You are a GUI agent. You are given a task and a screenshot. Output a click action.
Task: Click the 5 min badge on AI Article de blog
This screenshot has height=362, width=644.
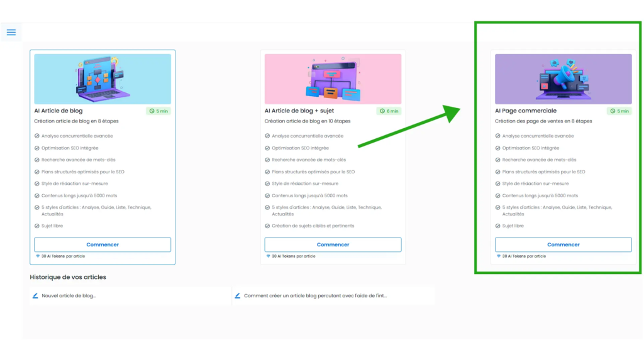(x=158, y=111)
